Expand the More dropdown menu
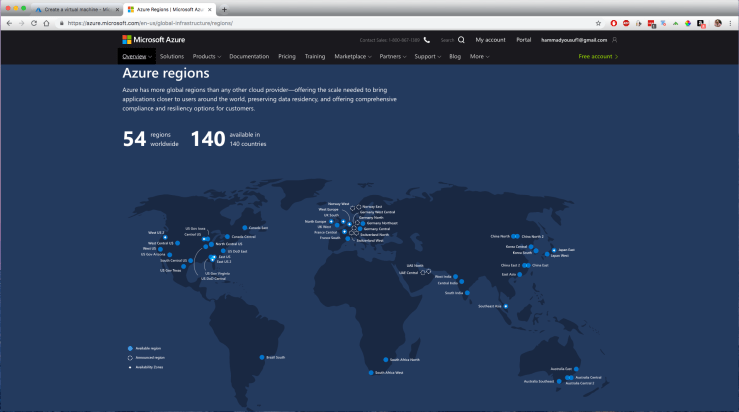739x412 pixels. coord(479,57)
